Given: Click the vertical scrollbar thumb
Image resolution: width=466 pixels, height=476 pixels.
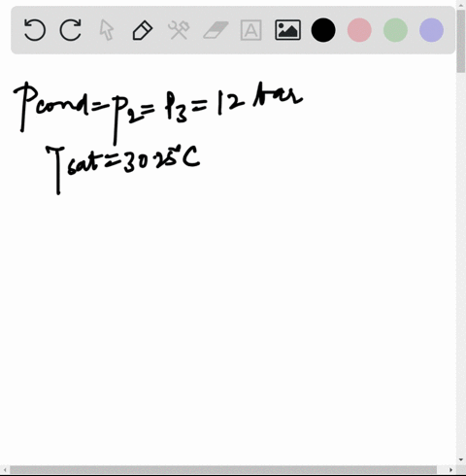Looking at the screenshot, I should point(461,42).
